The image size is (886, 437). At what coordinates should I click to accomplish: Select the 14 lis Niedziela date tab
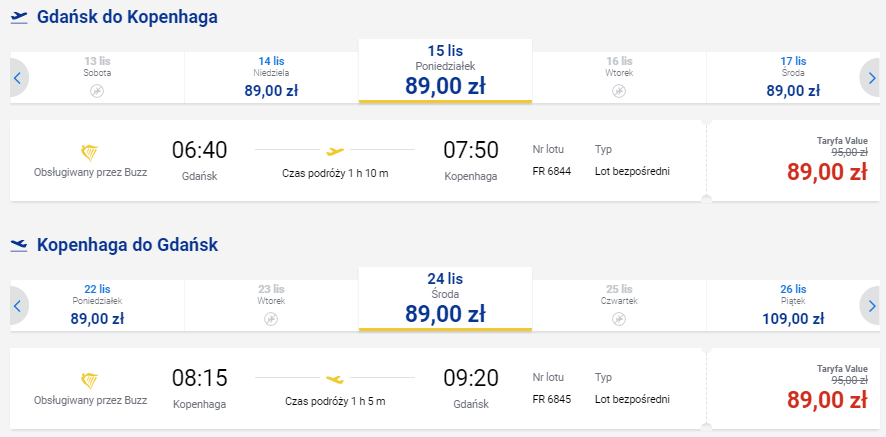coord(271,77)
